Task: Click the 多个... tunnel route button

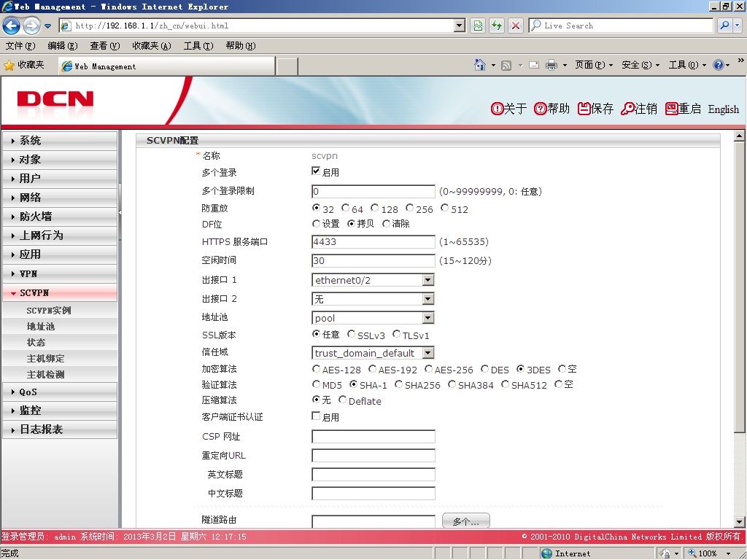Action: click(x=466, y=521)
